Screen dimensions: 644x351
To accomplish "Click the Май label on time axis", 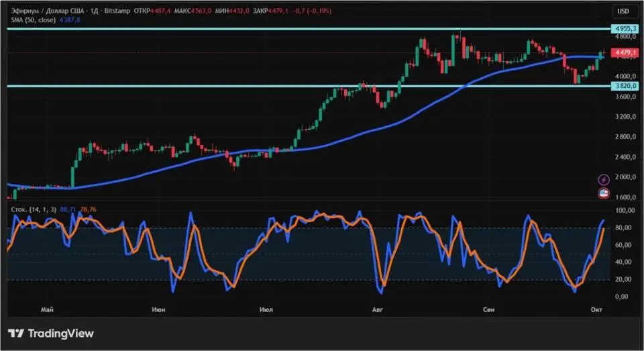I will (47, 309).
